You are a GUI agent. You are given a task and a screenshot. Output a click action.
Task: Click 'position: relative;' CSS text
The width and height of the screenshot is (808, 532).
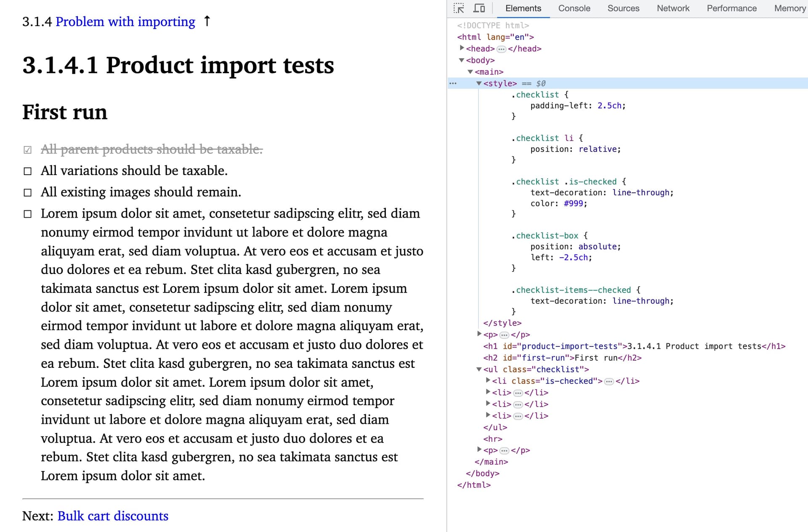coord(575,149)
